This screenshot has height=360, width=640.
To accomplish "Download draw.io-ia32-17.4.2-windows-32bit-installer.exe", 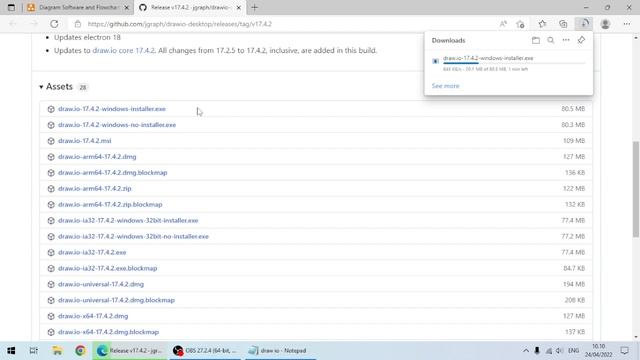I will coord(128,220).
